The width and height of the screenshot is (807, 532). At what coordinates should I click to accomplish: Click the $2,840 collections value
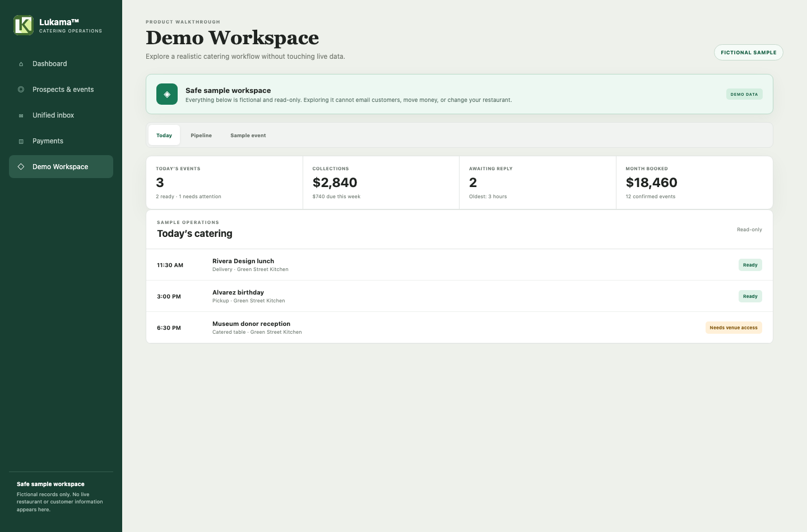335,183
